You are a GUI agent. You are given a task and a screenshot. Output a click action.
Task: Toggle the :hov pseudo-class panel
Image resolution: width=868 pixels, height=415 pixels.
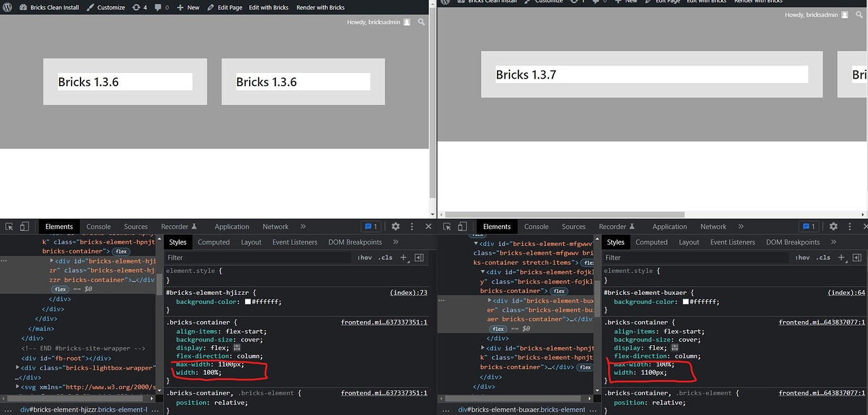point(365,257)
